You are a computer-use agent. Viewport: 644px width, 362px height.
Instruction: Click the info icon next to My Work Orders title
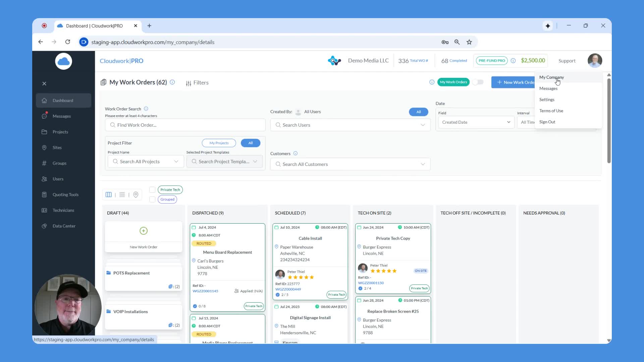click(172, 82)
